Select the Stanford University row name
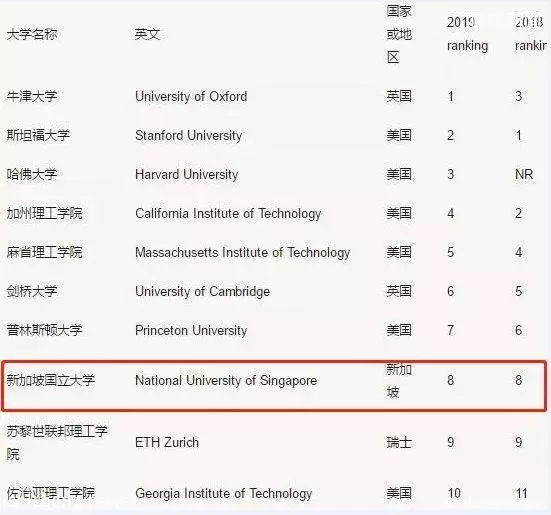 click(189, 135)
